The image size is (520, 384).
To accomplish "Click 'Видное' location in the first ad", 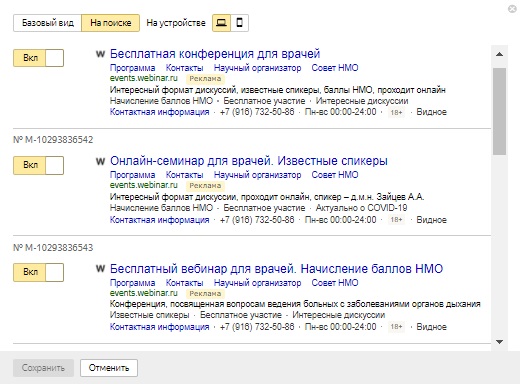I will [x=431, y=112].
